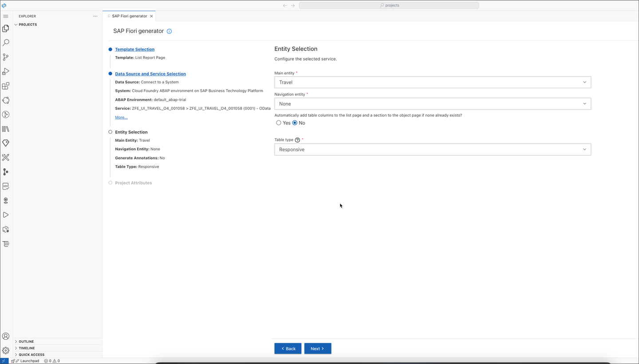The image size is (639, 364).
Task: Click the remote indicator in the status bar
Action: tap(4, 361)
